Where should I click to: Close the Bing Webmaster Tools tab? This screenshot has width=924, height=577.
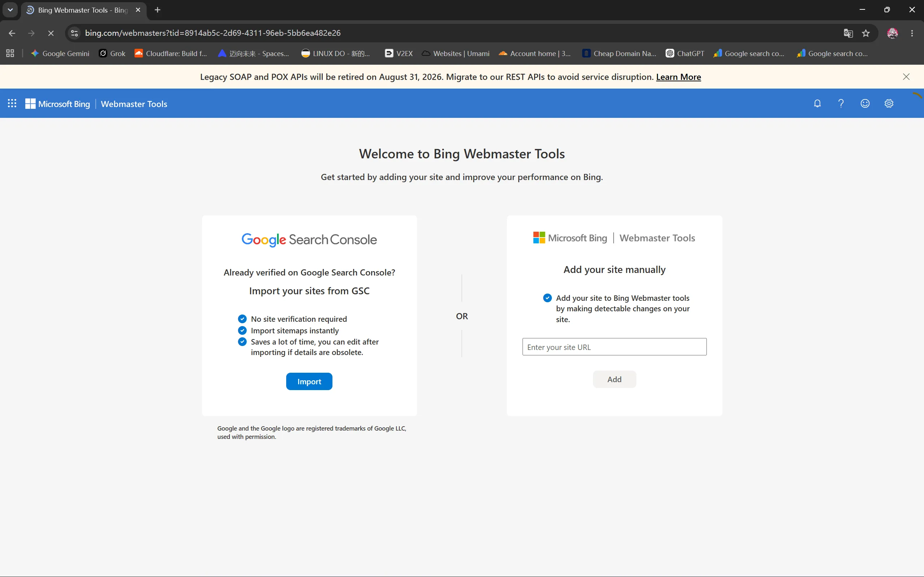pos(138,10)
